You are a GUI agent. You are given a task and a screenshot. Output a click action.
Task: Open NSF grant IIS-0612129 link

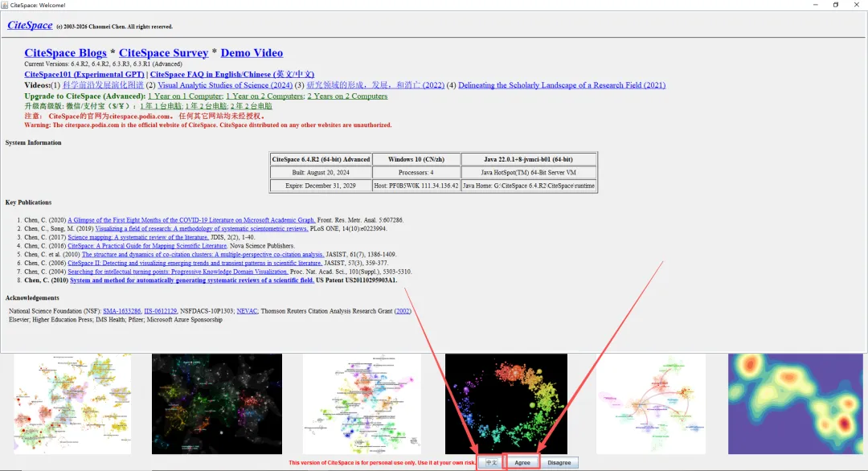(x=161, y=311)
